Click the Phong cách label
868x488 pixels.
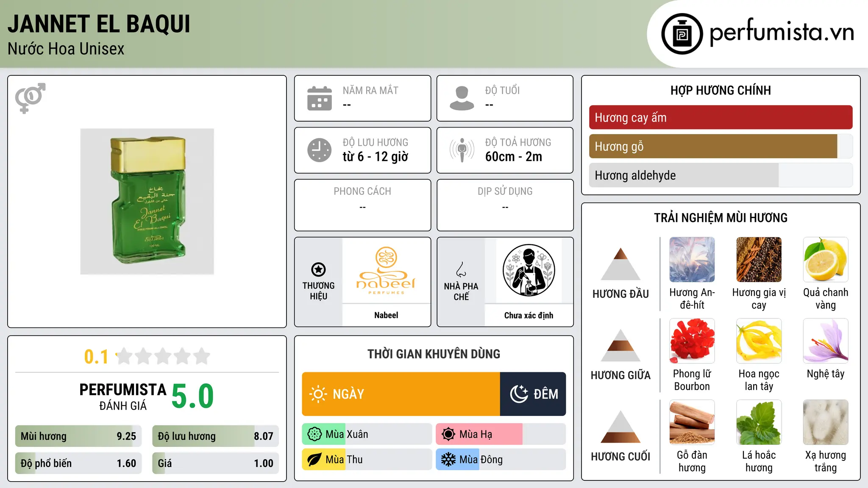[362, 191]
